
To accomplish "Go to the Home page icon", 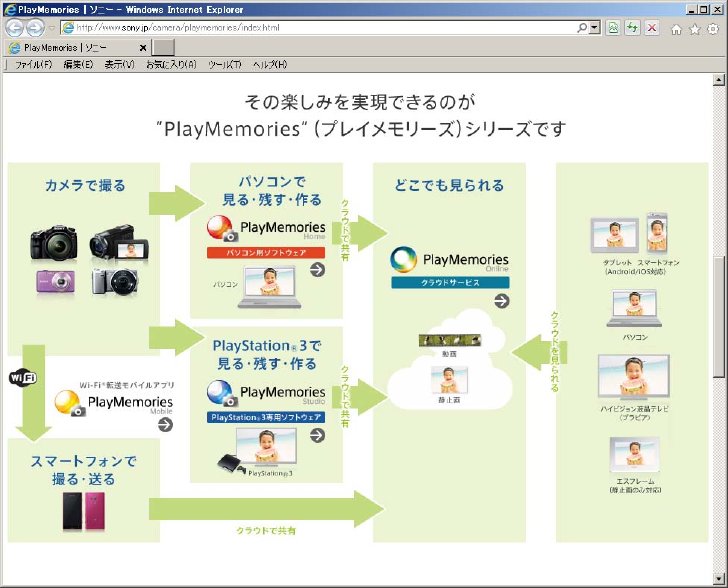I will tap(676, 29).
